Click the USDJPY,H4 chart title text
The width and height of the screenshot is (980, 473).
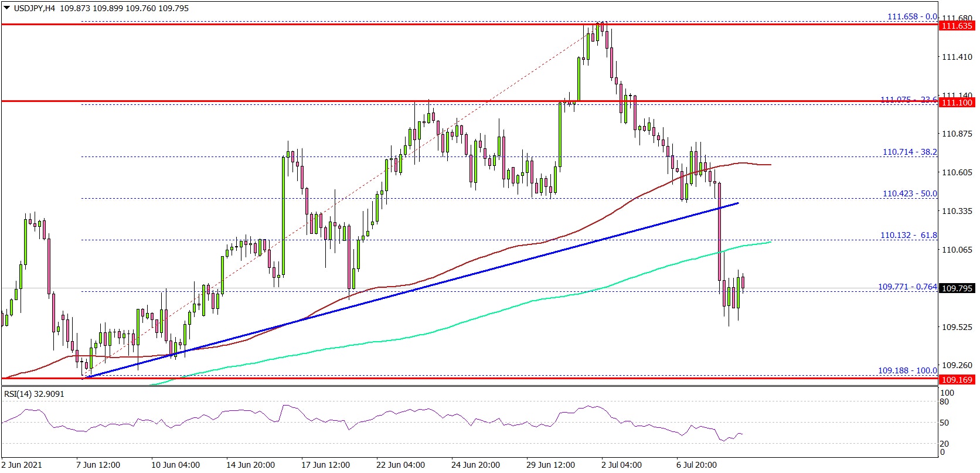(36, 8)
